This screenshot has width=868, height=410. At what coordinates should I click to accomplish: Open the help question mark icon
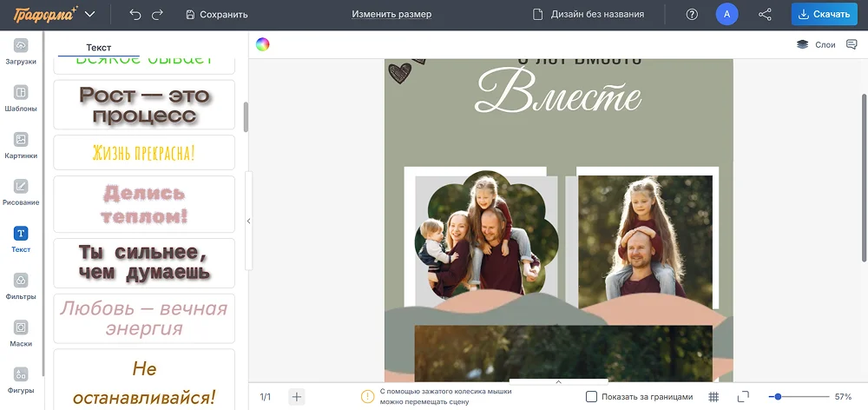(x=692, y=15)
